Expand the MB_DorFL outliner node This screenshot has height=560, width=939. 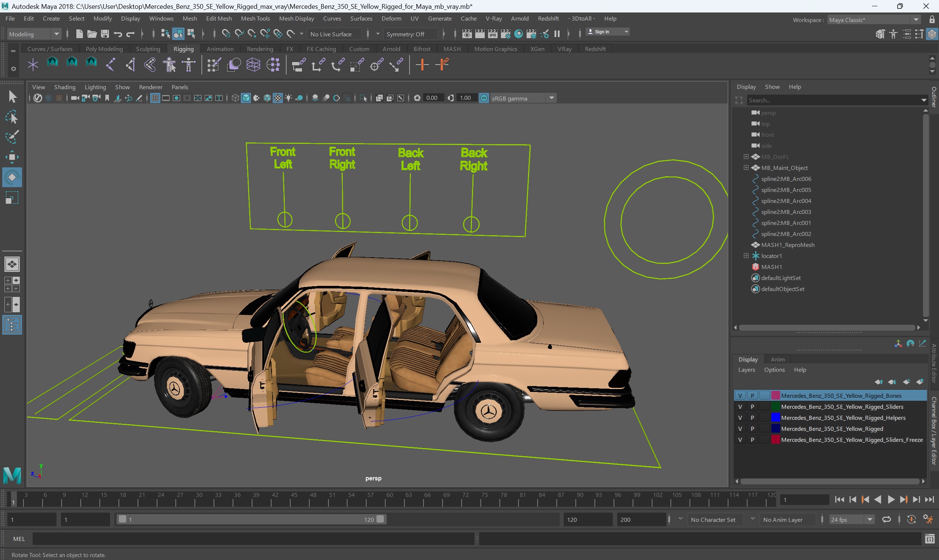pos(746,157)
